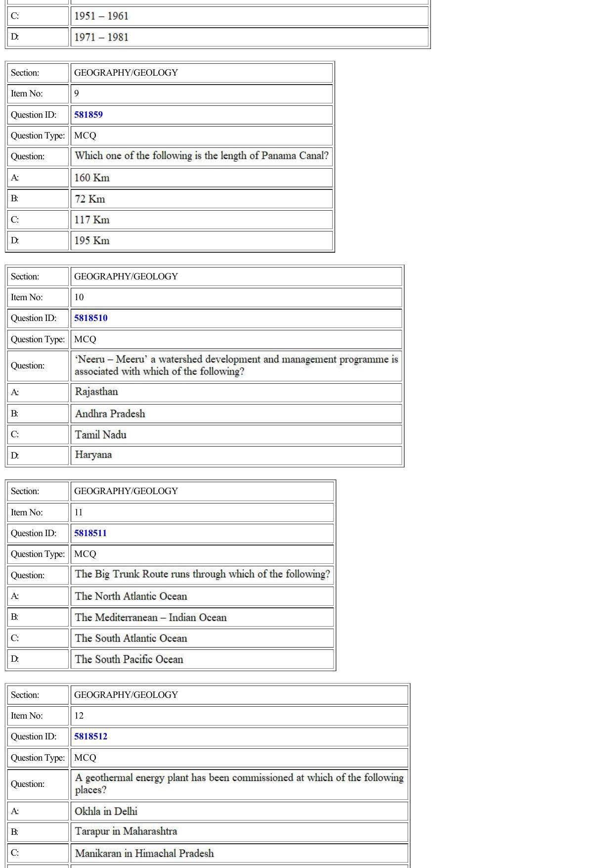Click MCQ question type of item 12
Viewport: 613px width, 868px height.
pos(85,758)
